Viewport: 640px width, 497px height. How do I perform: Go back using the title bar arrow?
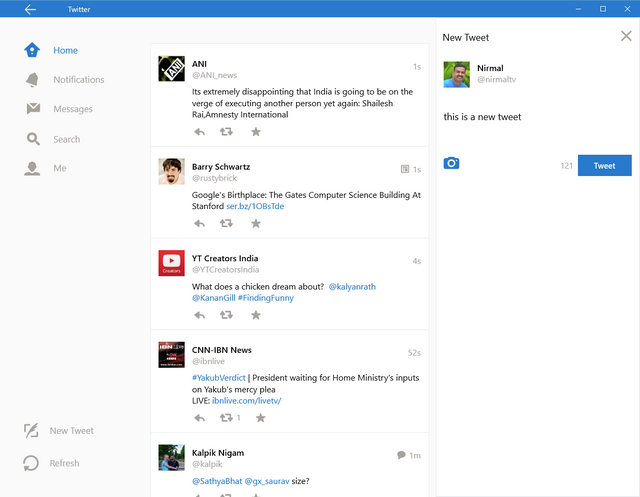(x=30, y=9)
